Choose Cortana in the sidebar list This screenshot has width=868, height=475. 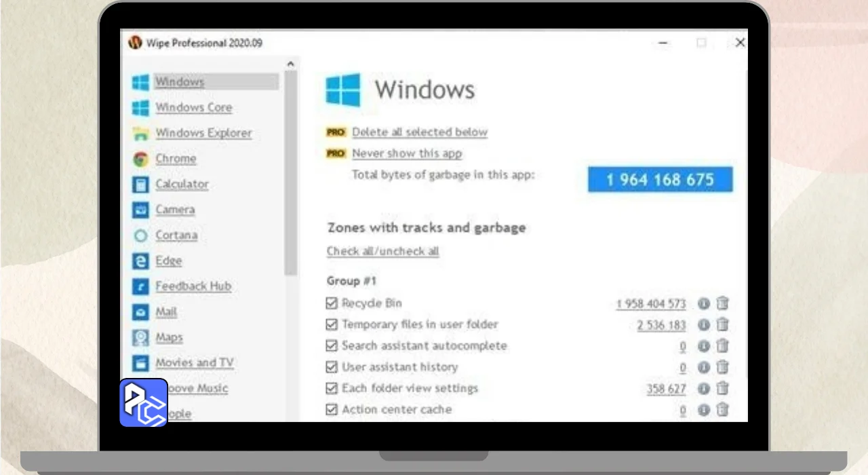pyautogui.click(x=176, y=235)
